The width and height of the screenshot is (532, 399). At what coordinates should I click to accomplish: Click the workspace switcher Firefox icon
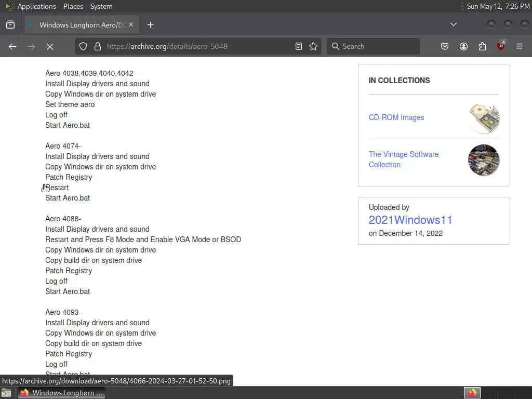click(x=472, y=393)
